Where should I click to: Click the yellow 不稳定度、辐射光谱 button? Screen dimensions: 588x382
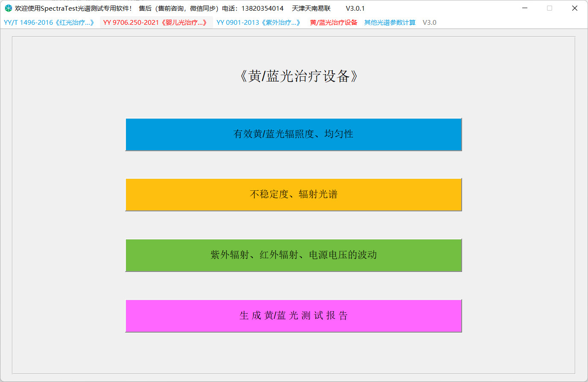(x=293, y=195)
